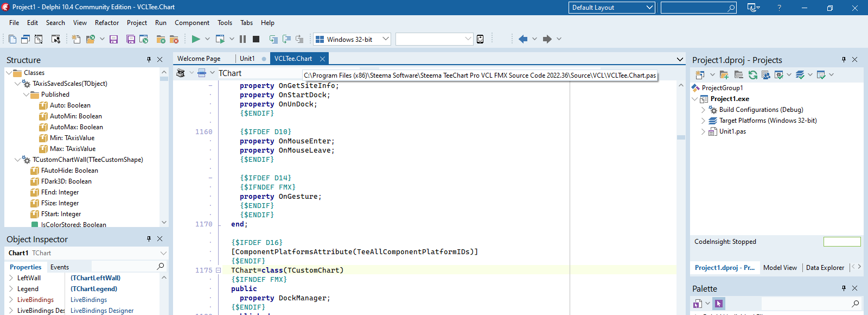Open the Refactor menu
The height and width of the screenshot is (315, 868).
point(107,23)
